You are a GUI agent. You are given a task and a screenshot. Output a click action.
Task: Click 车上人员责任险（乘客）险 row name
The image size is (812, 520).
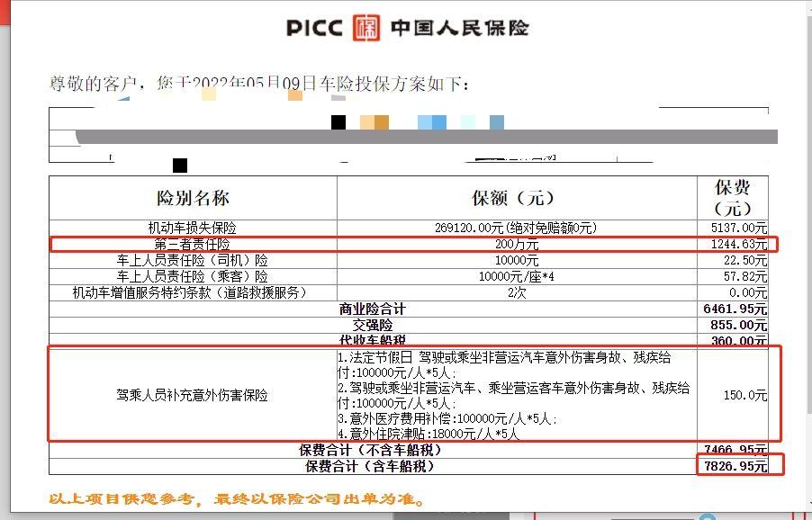pyautogui.click(x=192, y=276)
